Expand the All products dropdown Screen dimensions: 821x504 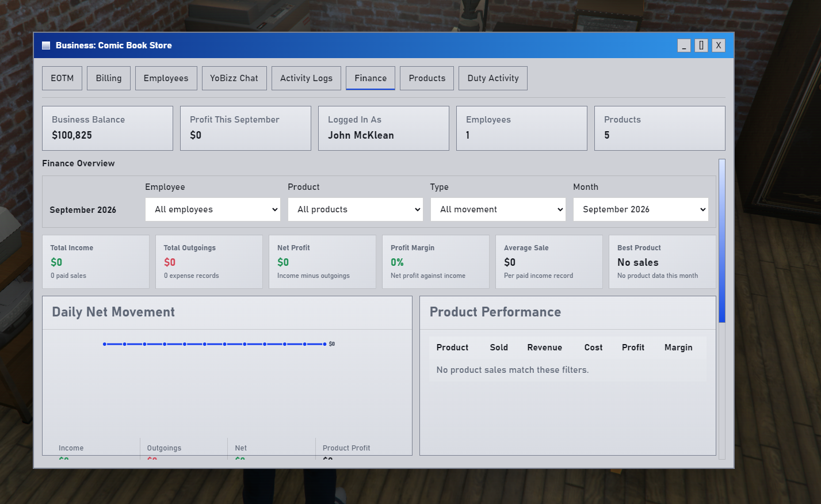356,209
